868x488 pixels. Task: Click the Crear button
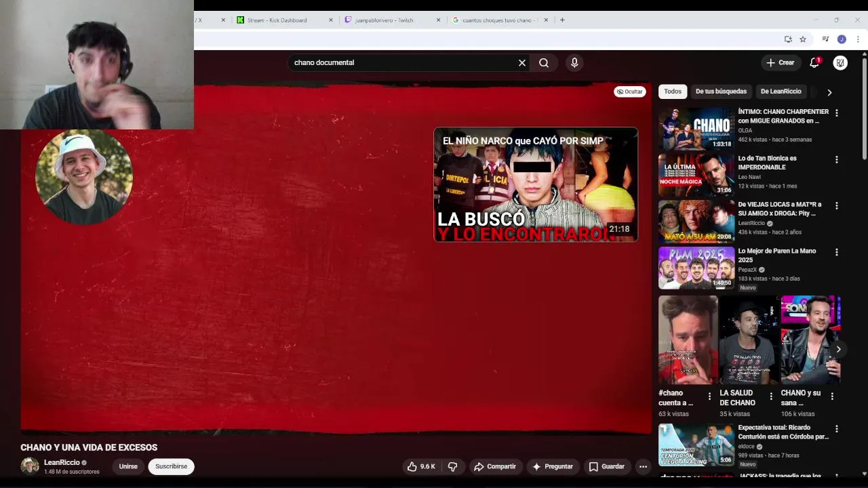coord(781,62)
